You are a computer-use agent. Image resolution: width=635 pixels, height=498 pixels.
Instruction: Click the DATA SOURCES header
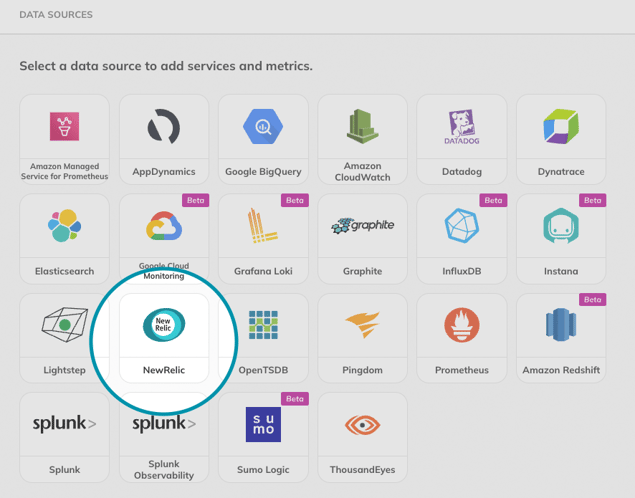click(56, 15)
